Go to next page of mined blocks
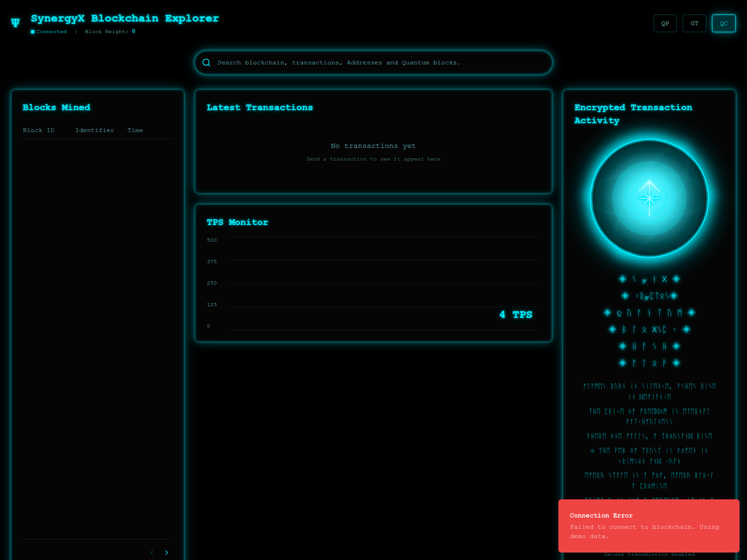Viewport: 747px width, 560px height. [167, 553]
